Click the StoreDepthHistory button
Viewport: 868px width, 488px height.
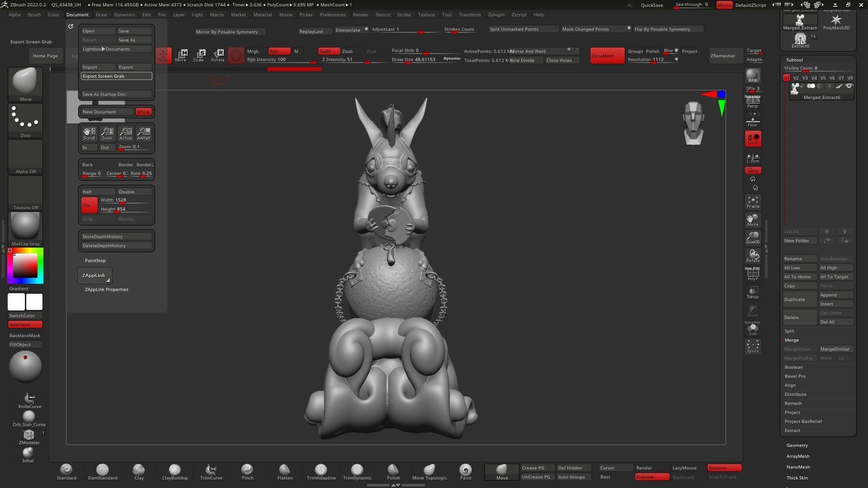click(117, 236)
